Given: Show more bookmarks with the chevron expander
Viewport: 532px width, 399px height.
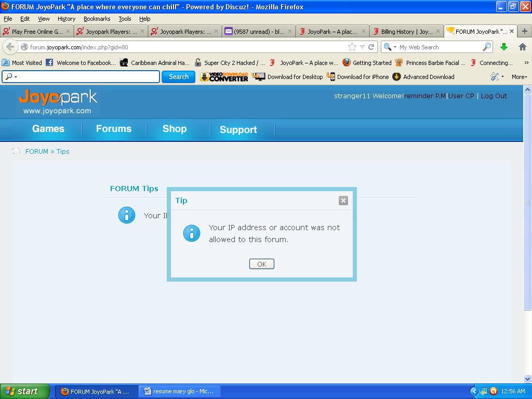Looking at the screenshot, I should pyautogui.click(x=525, y=63).
